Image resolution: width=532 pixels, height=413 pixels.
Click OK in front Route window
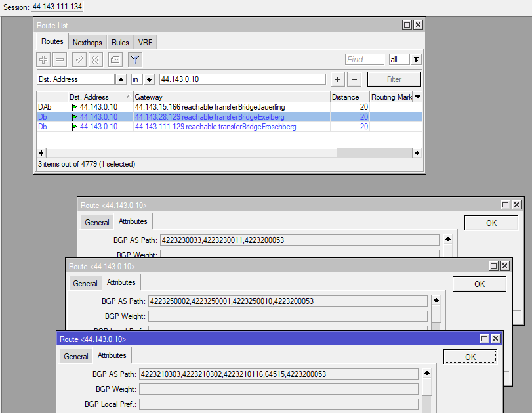point(470,357)
